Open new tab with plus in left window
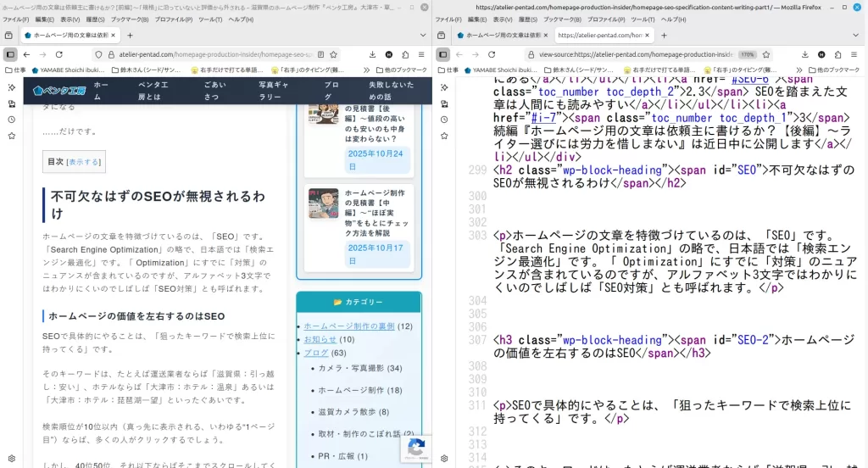This screenshot has height=468, width=868. (130, 35)
